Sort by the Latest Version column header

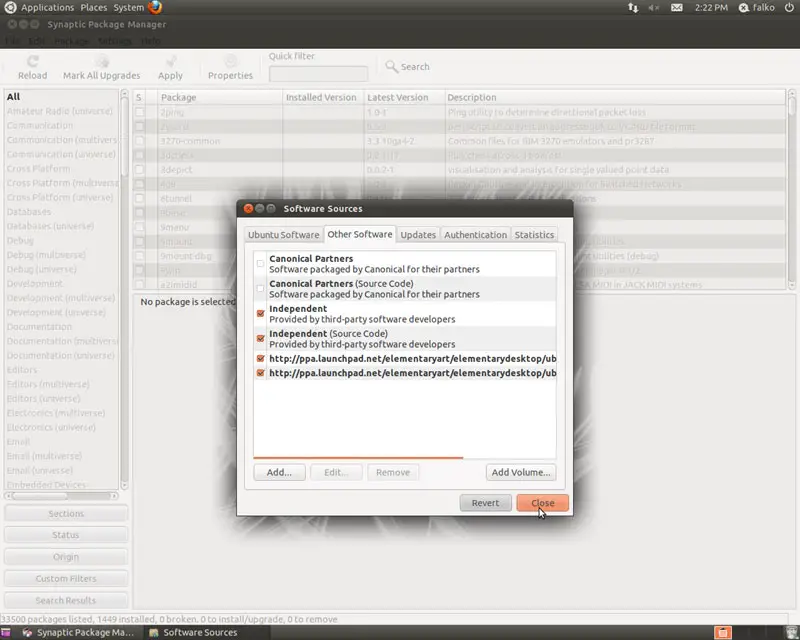pyautogui.click(x=404, y=97)
